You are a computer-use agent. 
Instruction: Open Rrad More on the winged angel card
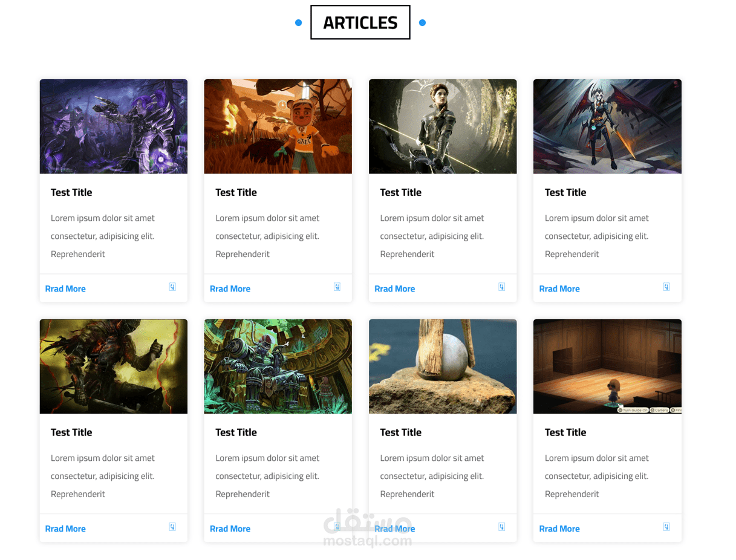click(x=559, y=288)
